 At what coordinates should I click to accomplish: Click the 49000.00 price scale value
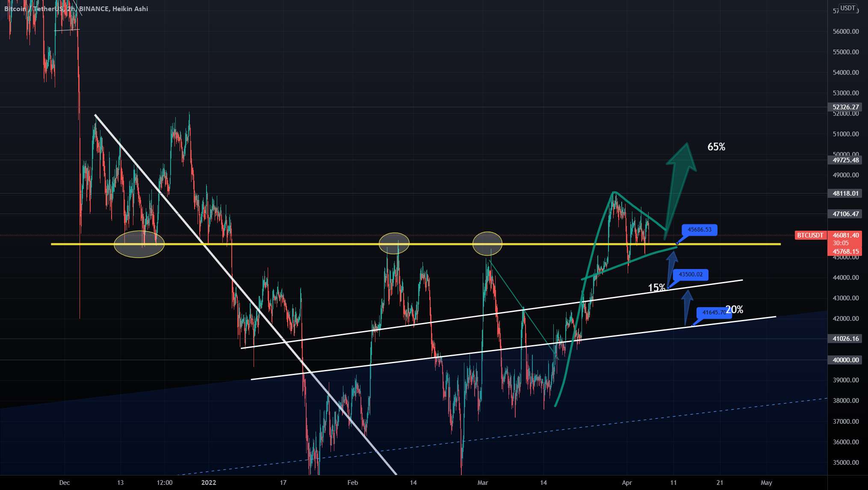(x=846, y=175)
